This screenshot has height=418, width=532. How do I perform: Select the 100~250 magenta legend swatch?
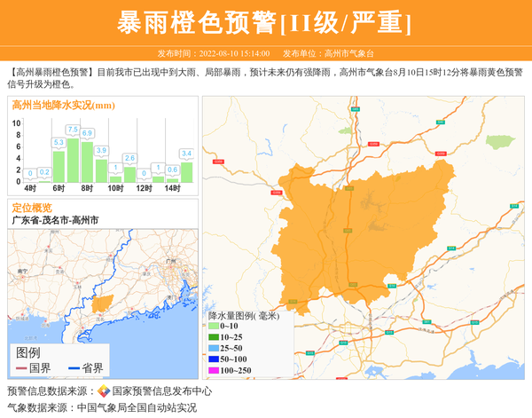tap(213, 370)
